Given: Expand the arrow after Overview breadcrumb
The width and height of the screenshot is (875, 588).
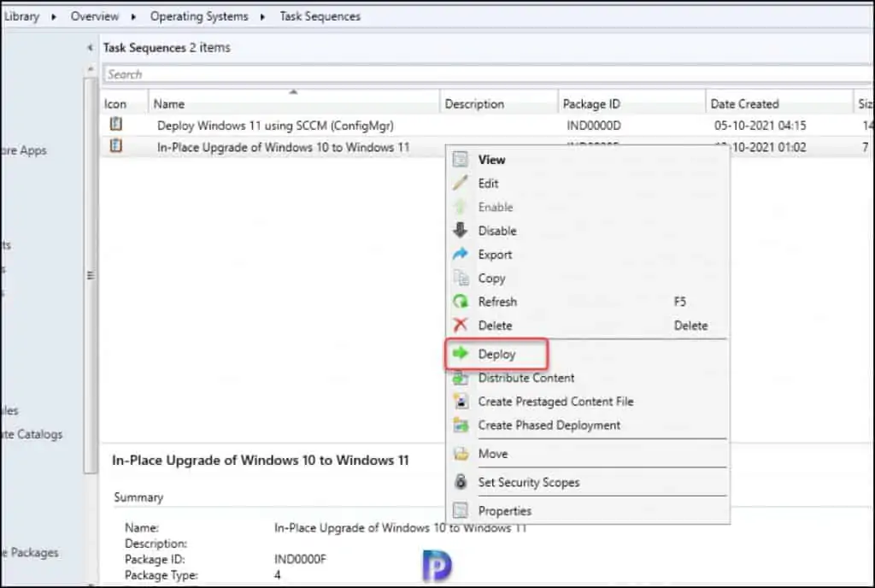Looking at the screenshot, I should click(133, 17).
